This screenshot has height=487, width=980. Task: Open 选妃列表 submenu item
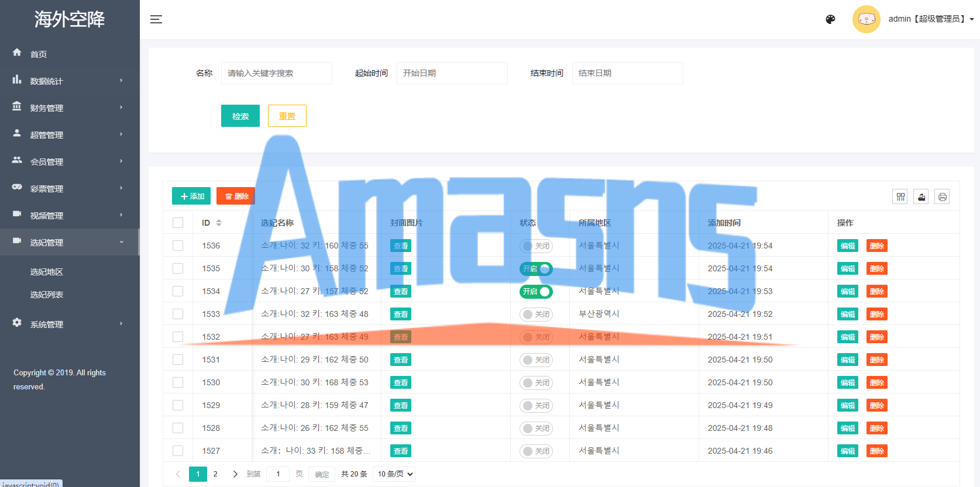pos(47,295)
